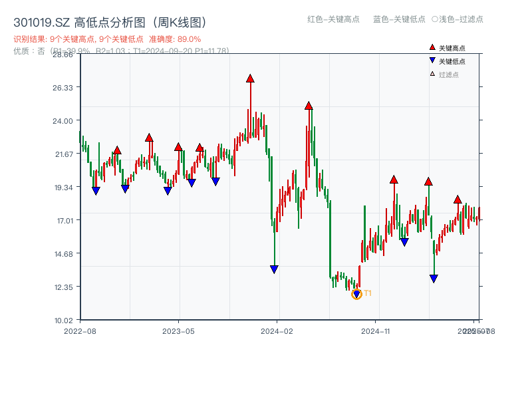The height and width of the screenshot is (399, 532).
Task: Click the orange T1 circle marker
Action: coord(357,293)
